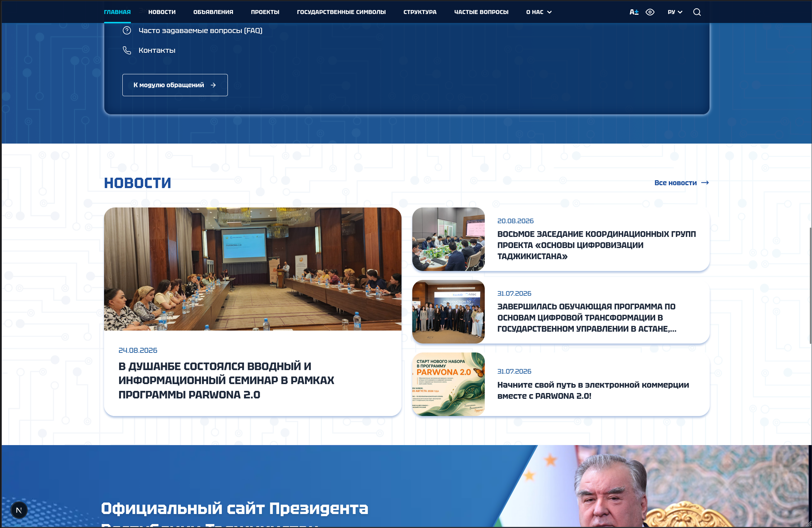Click the phone icon beside Контакты
Screen dimensions: 812x528
(x=127, y=50)
